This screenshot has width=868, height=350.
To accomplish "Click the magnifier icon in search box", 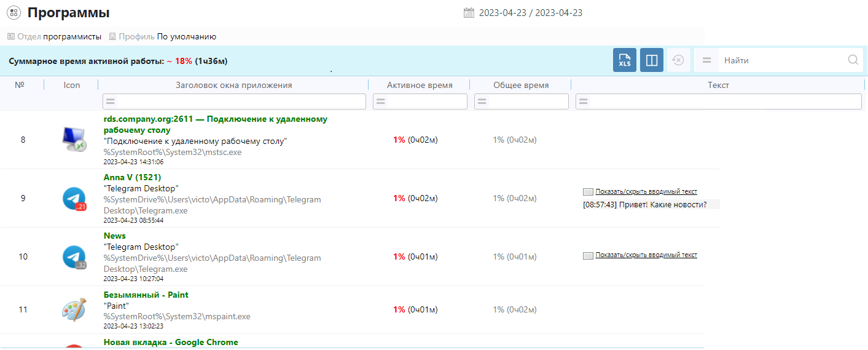I will tap(853, 60).
